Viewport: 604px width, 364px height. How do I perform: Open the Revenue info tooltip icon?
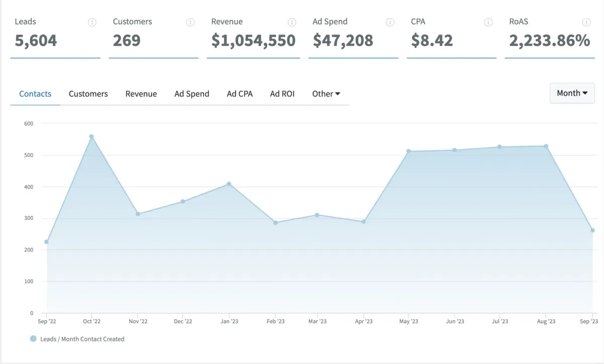point(292,22)
